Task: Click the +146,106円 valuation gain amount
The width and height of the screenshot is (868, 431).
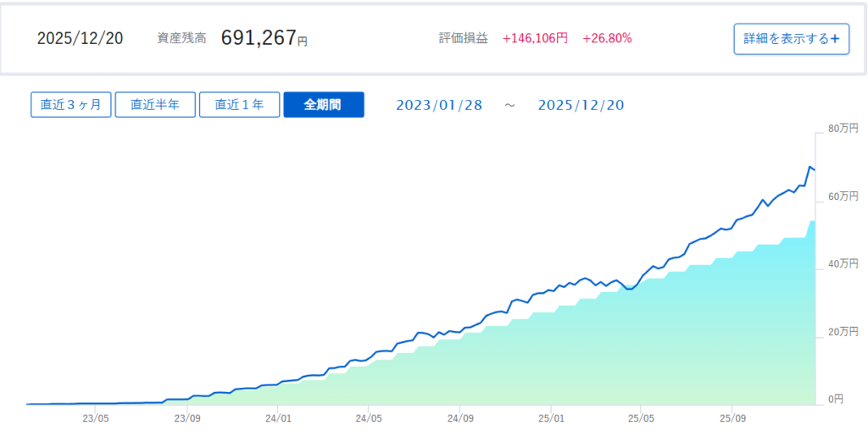Action: click(x=535, y=38)
